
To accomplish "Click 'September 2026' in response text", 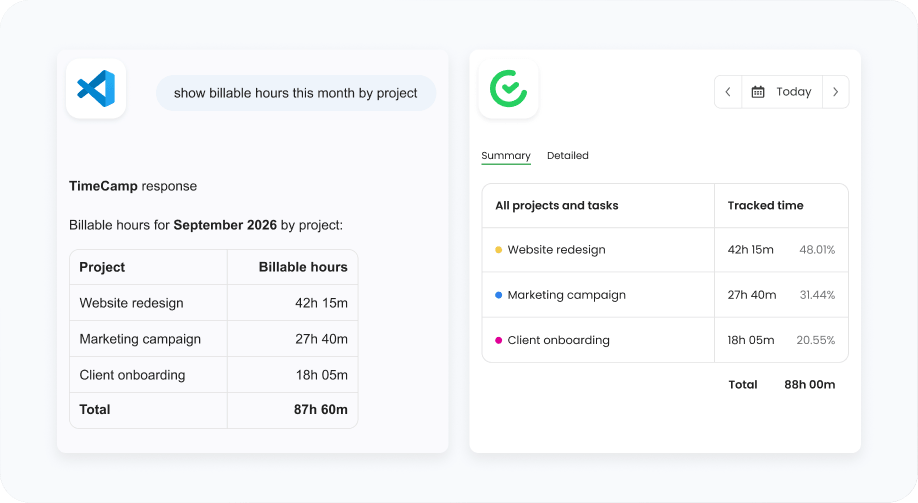I will pyautogui.click(x=225, y=225).
